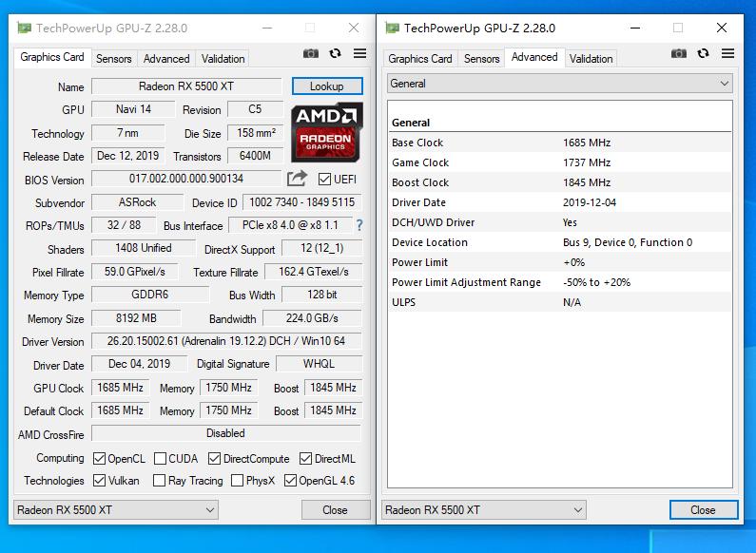
Task: Select the DCH/UWD Driver row
Action: [560, 222]
